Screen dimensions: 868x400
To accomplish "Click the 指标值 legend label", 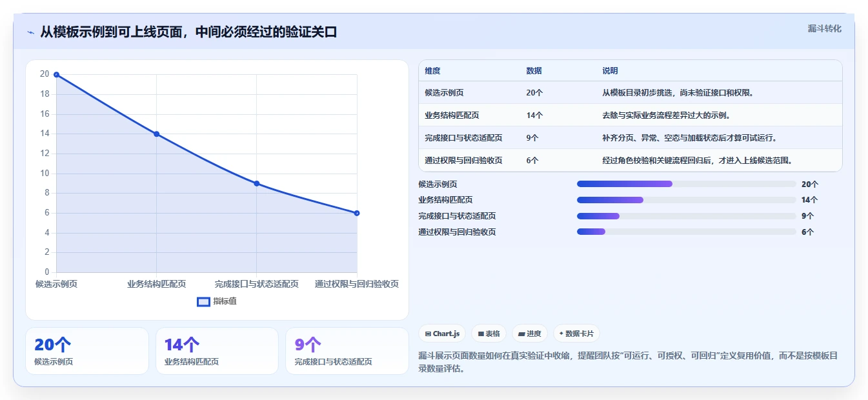I will (225, 301).
